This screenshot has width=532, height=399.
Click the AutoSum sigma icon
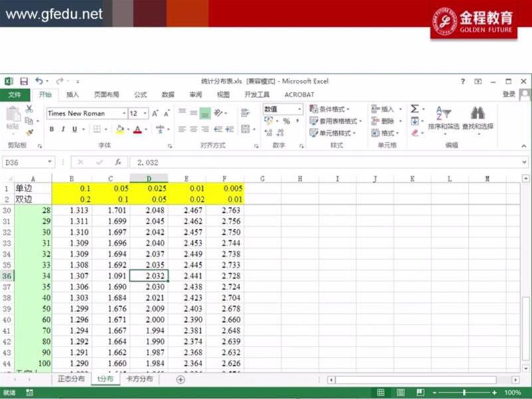pos(414,109)
